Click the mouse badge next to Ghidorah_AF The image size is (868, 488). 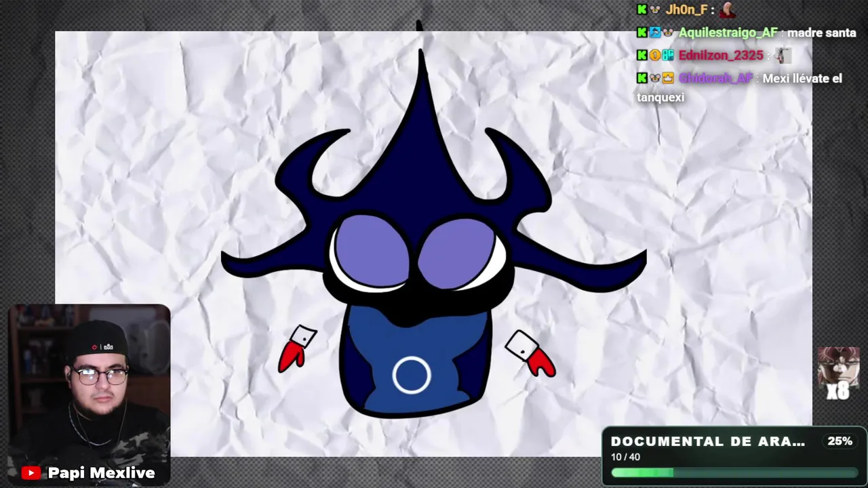pos(654,78)
